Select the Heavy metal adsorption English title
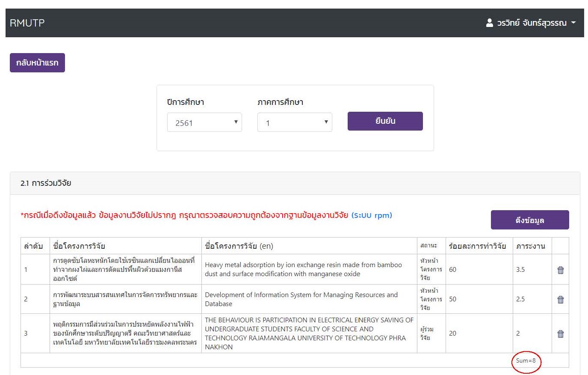 (x=303, y=269)
